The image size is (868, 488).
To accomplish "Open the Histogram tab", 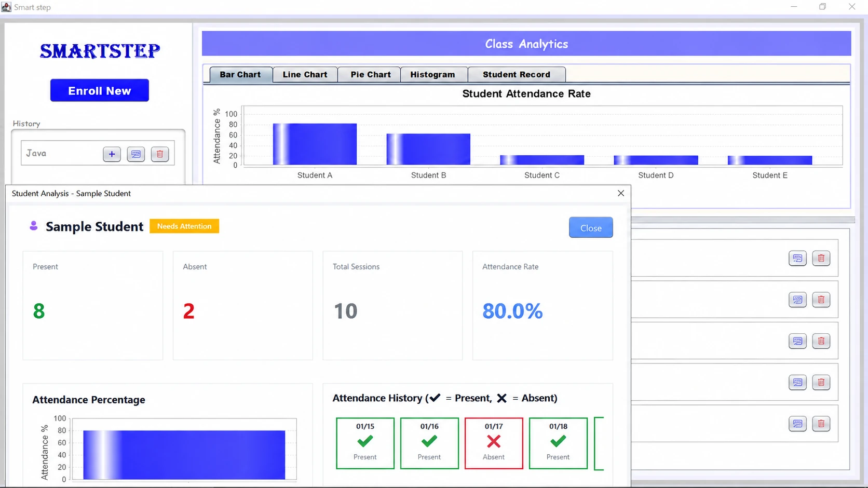I will 433,75.
